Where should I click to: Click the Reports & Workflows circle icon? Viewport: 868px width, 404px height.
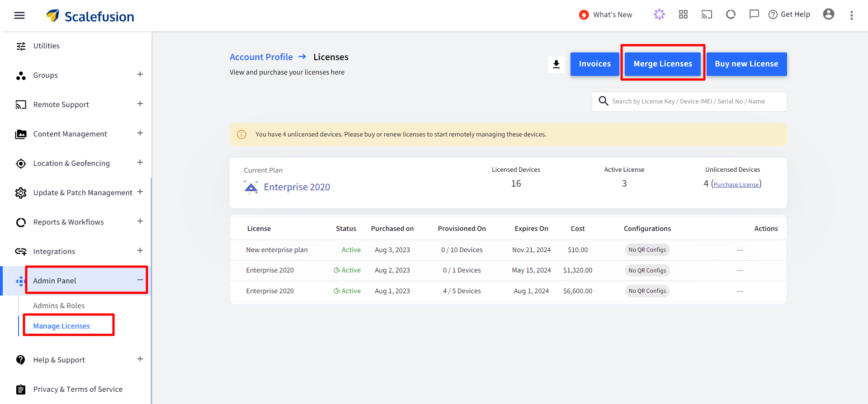[21, 222]
